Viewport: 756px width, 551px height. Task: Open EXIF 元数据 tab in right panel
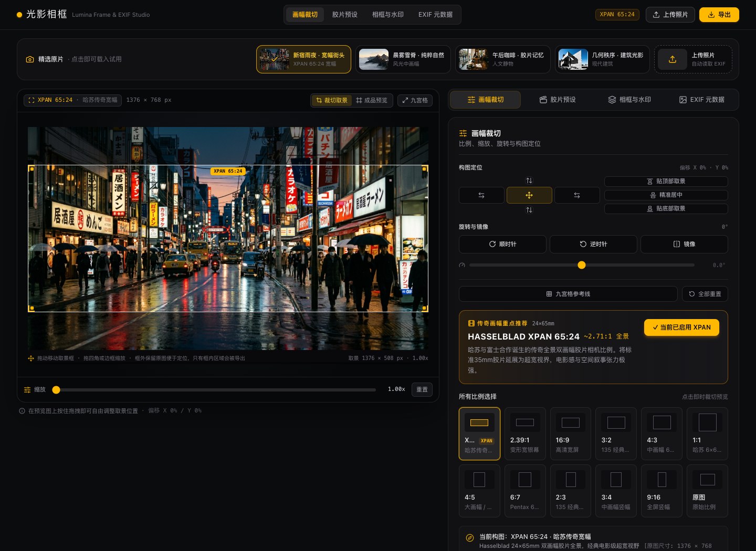[x=701, y=100]
